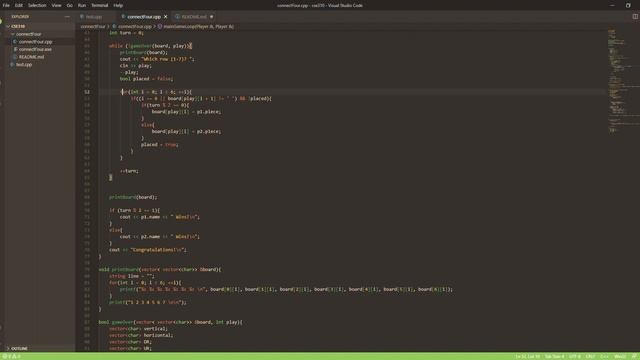
Task: Open the Go menu
Action: pyautogui.click(x=69, y=5)
